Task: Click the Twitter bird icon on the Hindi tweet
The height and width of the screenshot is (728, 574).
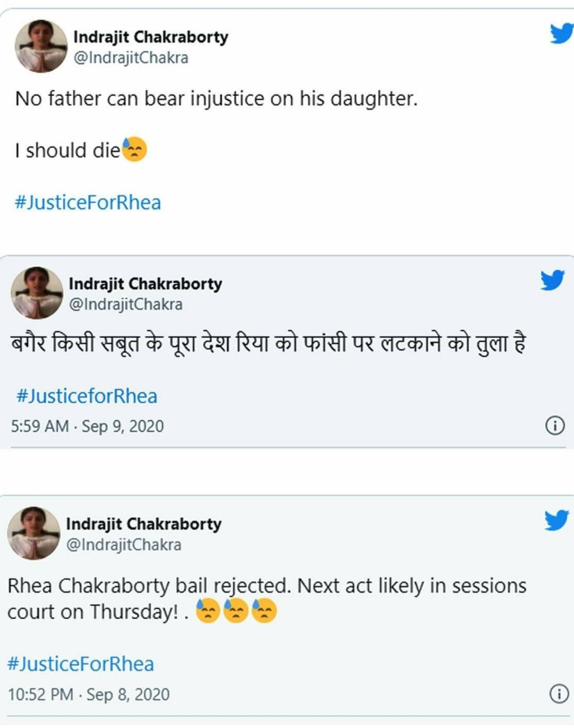Action: click(552, 280)
